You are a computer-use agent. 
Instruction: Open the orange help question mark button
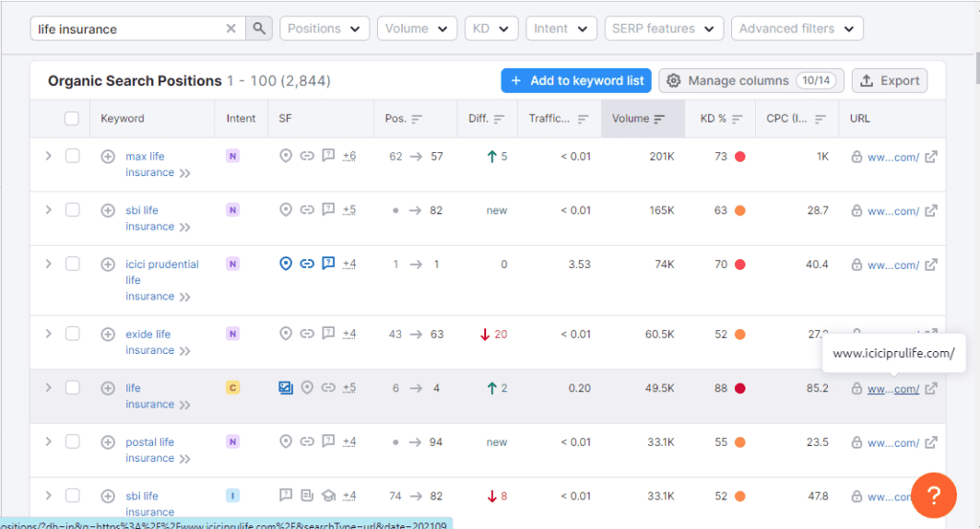[934, 496]
